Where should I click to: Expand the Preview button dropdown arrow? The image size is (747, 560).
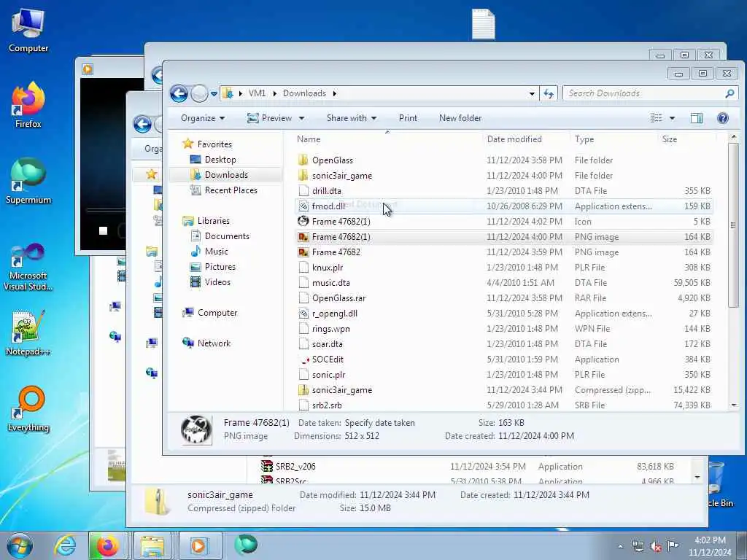tap(301, 119)
